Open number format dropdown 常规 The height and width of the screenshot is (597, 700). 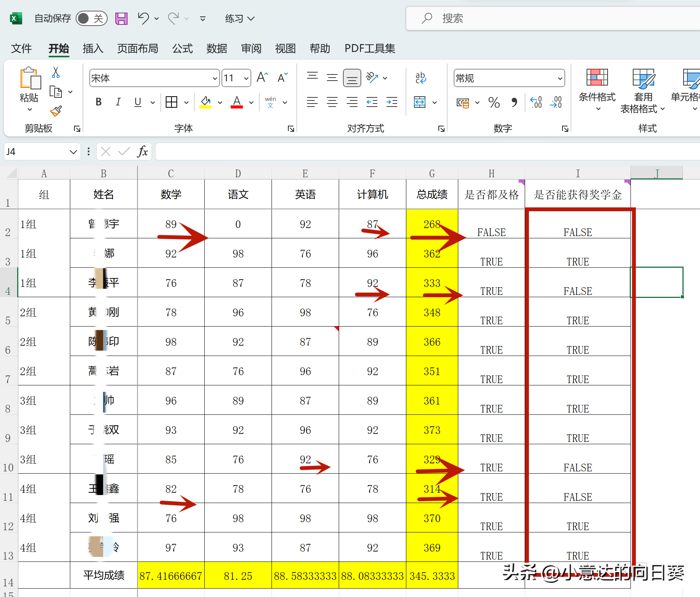560,78
